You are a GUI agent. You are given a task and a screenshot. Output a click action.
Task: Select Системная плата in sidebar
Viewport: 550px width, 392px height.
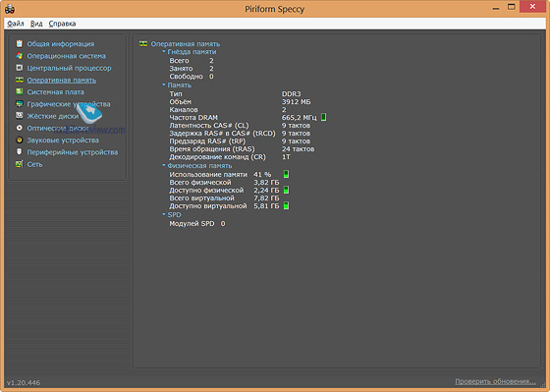pos(55,92)
